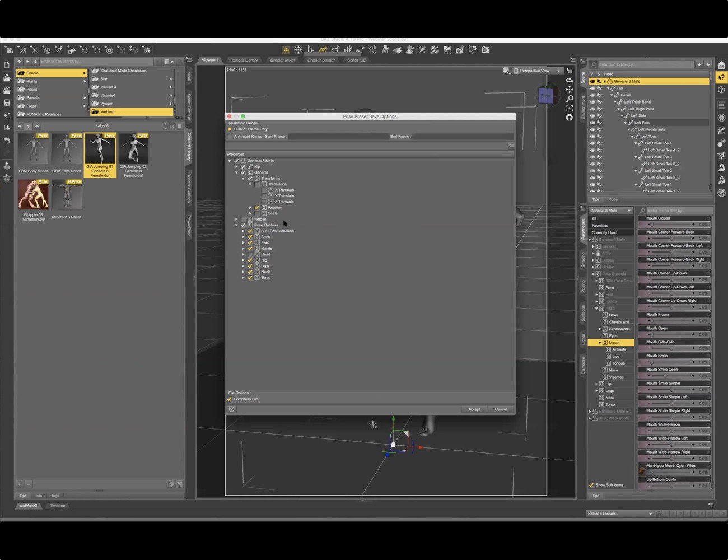Click the viewport orbit camera icon
Screen dimensions: 728x560
click(x=570, y=80)
